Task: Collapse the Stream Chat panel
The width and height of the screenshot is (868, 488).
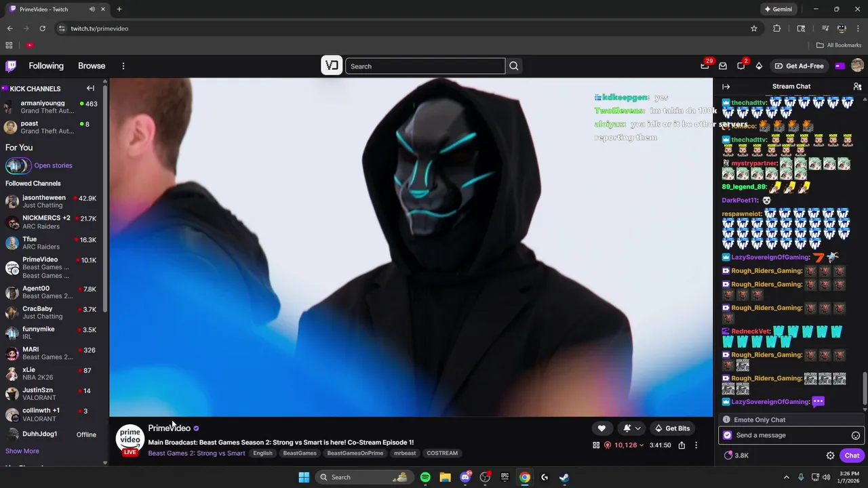Action: click(726, 86)
